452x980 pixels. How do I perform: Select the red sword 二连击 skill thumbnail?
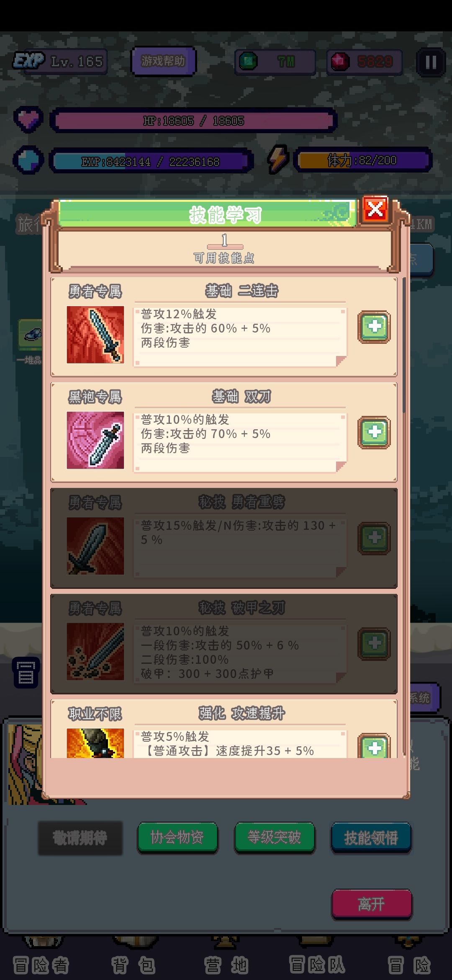pyautogui.click(x=95, y=335)
